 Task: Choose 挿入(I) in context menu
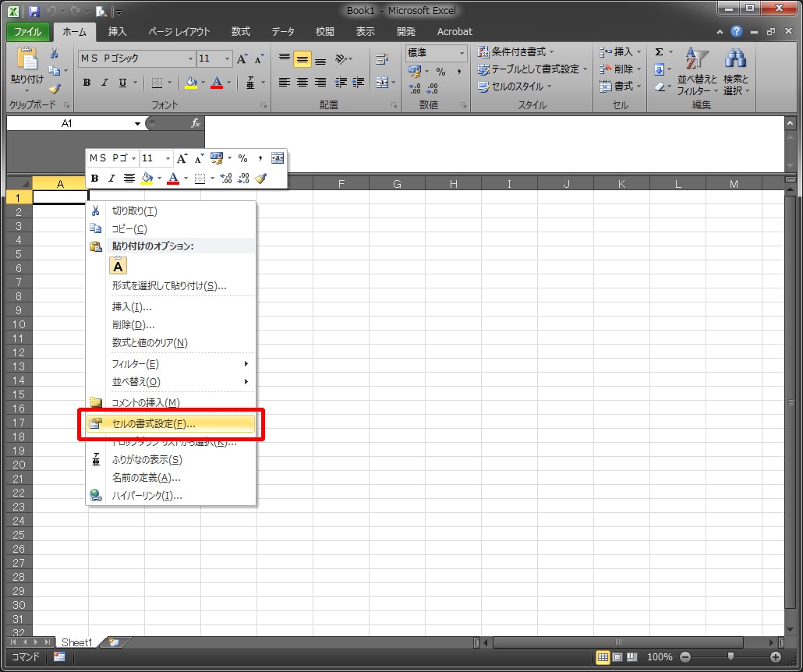click(171, 307)
